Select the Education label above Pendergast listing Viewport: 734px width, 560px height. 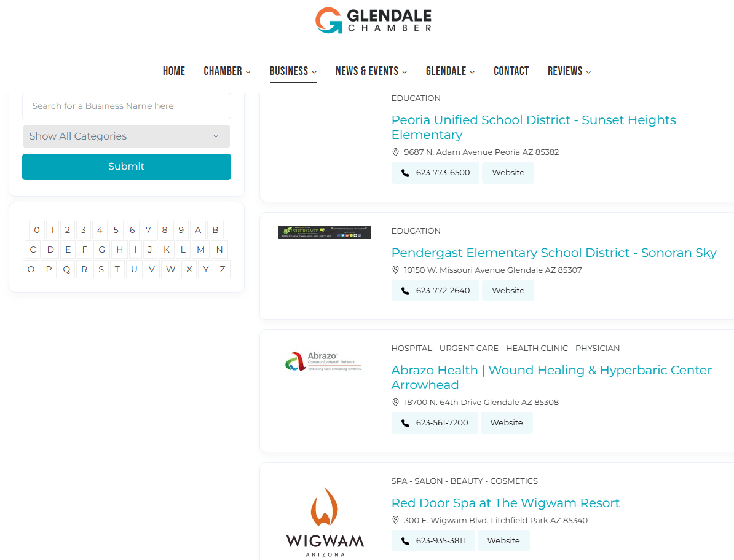(416, 231)
